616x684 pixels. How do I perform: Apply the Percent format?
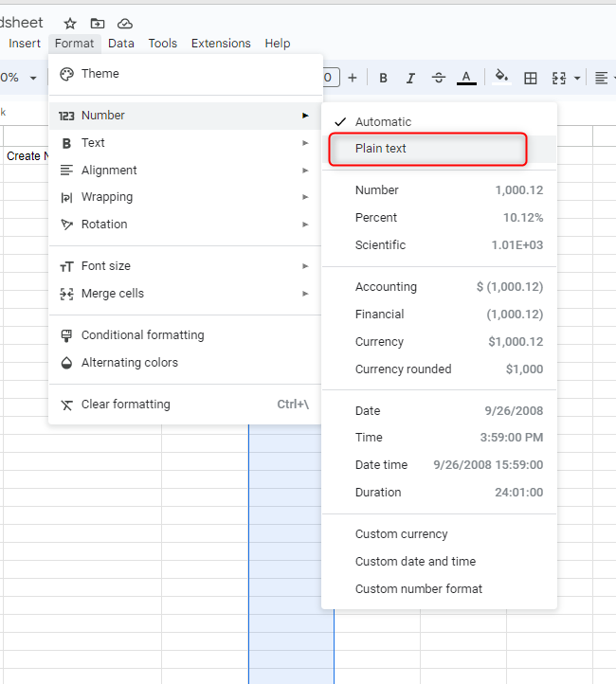440,218
